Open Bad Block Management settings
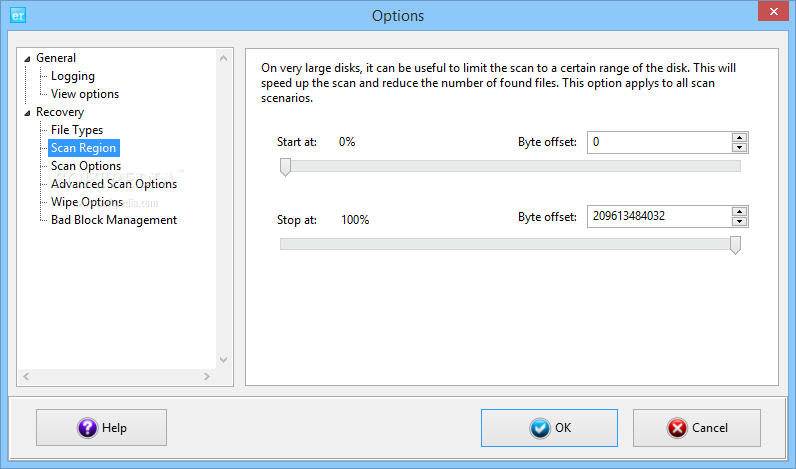The image size is (796, 469). [x=114, y=220]
